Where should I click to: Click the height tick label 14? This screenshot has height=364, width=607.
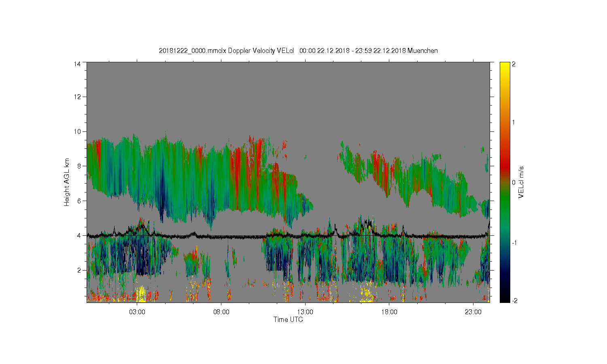(x=77, y=64)
